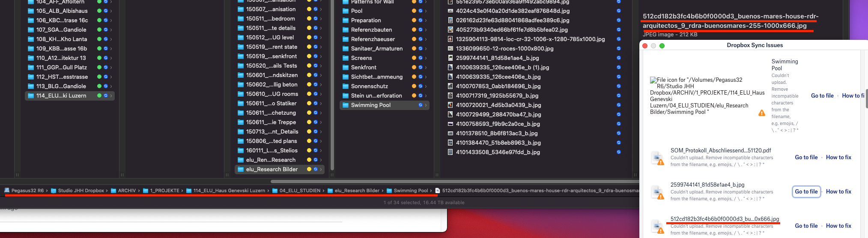Click Go to file button for 2599744141_81d58e1ae4_b.jpg

[806, 191]
